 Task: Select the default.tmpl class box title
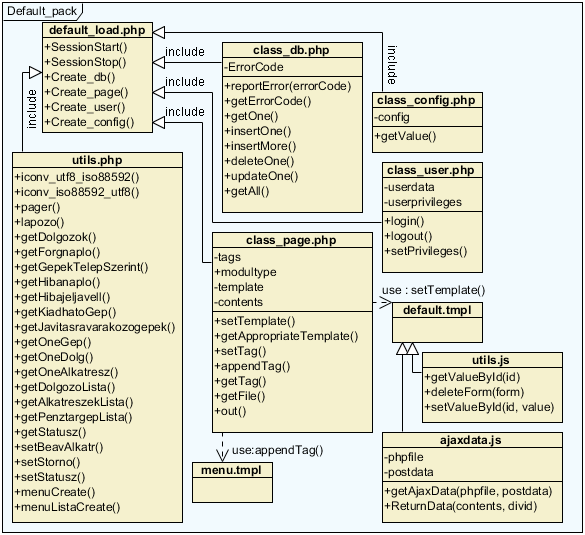coord(437,310)
